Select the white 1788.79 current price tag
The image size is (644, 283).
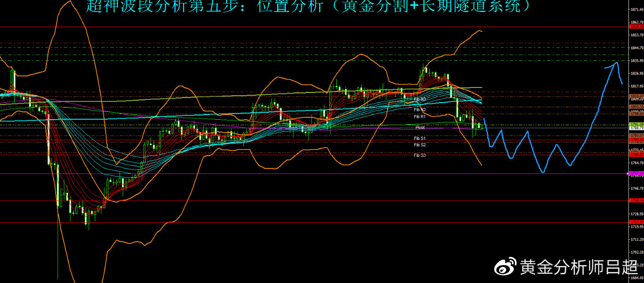636,128
